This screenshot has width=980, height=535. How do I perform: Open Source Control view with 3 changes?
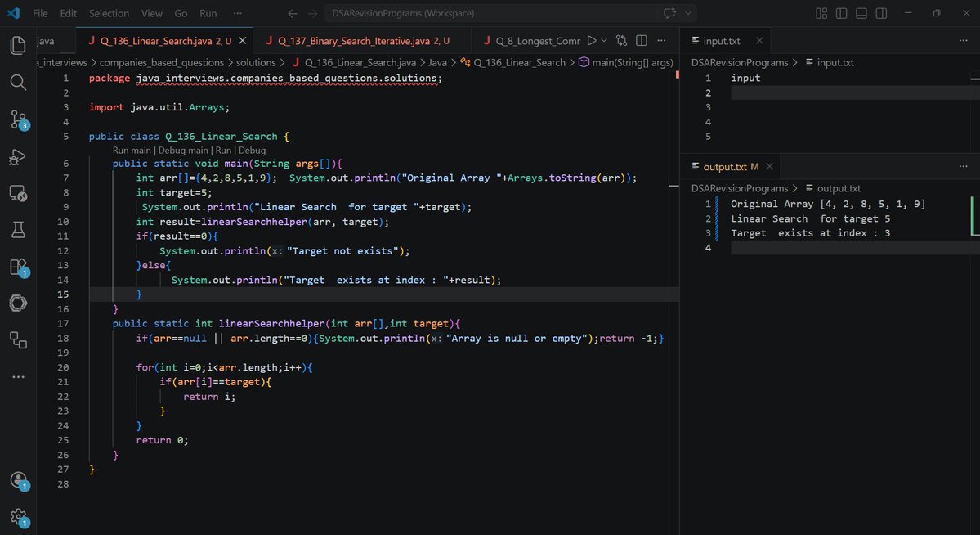click(18, 119)
